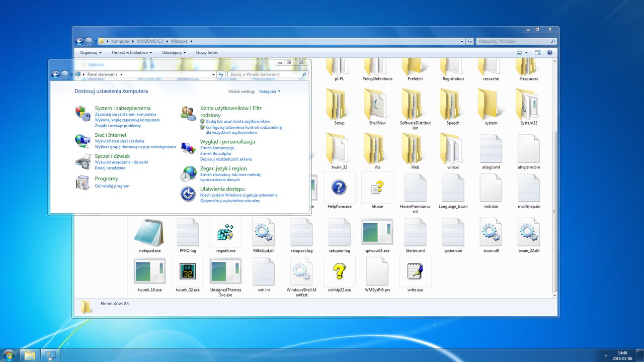644x362 pixels.
Task: Click the Przeszukaj: Windows search box
Action: point(516,41)
